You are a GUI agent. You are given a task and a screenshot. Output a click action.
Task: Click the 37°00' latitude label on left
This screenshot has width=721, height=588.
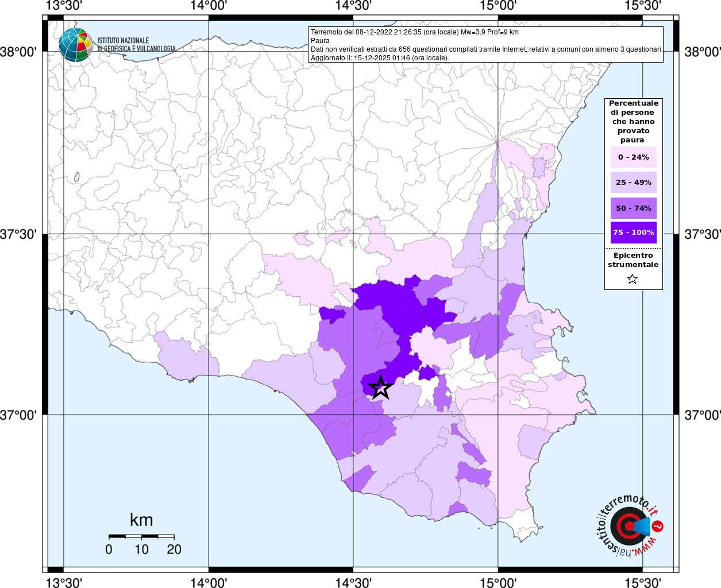(x=18, y=415)
